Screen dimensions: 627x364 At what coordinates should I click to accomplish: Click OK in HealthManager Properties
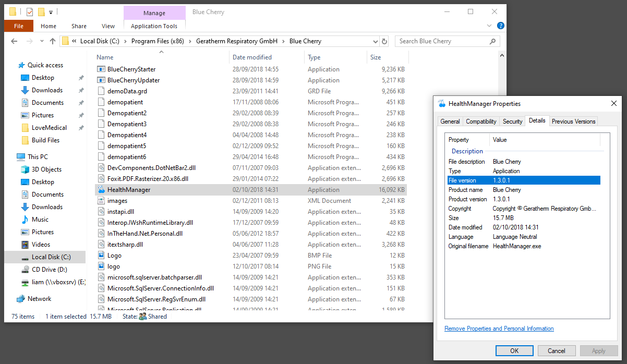click(x=514, y=351)
